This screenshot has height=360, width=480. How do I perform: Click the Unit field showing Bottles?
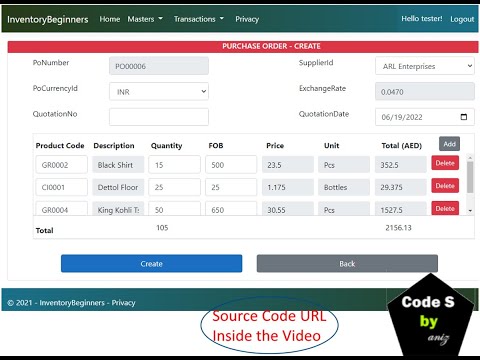click(x=344, y=187)
